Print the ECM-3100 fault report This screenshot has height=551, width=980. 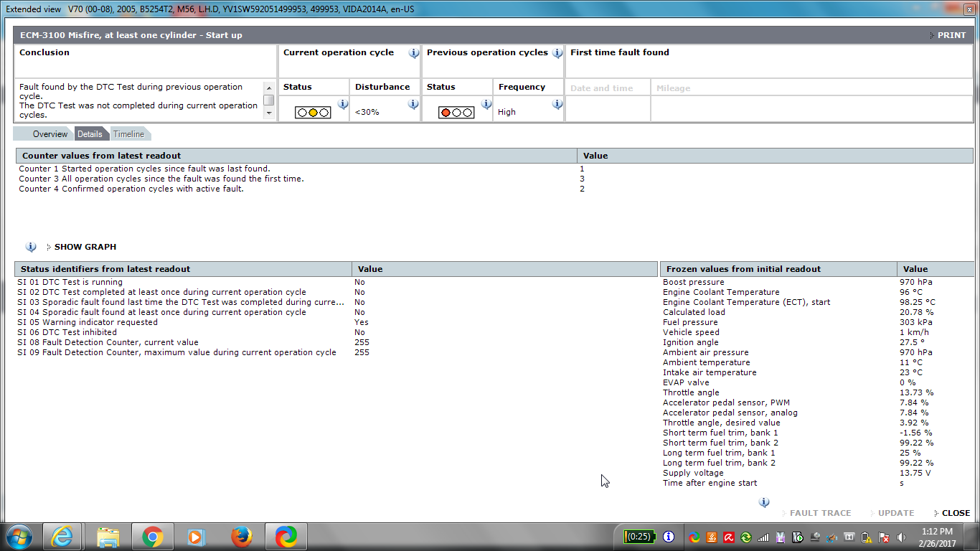(951, 35)
